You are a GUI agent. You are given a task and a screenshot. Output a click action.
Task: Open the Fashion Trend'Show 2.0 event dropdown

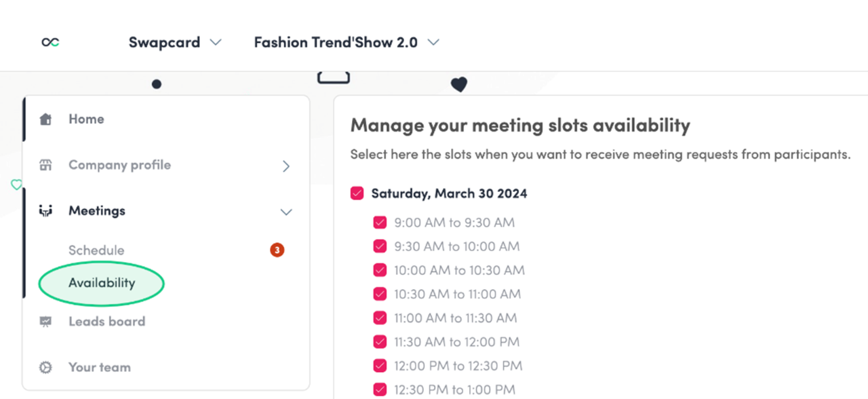[x=347, y=42]
